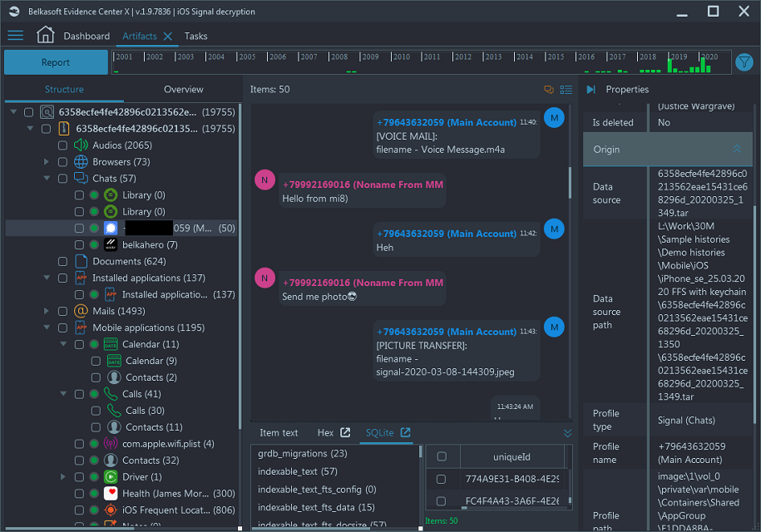
Task: Tick the 774A9E31 row checkbox in SQLite table
Action: pos(441,479)
